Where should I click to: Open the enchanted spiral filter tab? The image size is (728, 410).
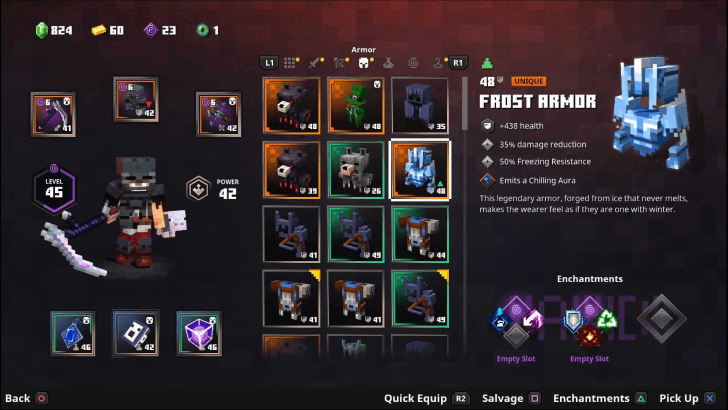(x=413, y=63)
